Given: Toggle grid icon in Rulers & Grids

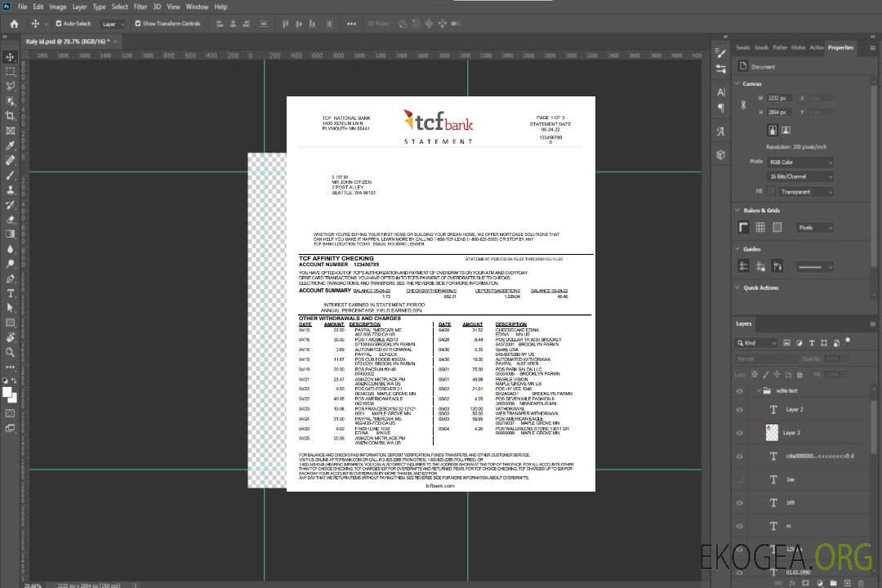Looking at the screenshot, I should click(760, 227).
